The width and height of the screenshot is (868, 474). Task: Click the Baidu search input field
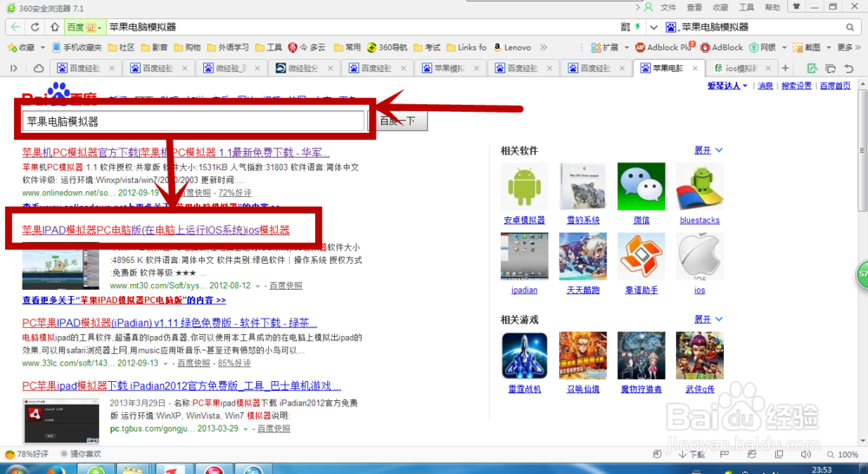[193, 122]
